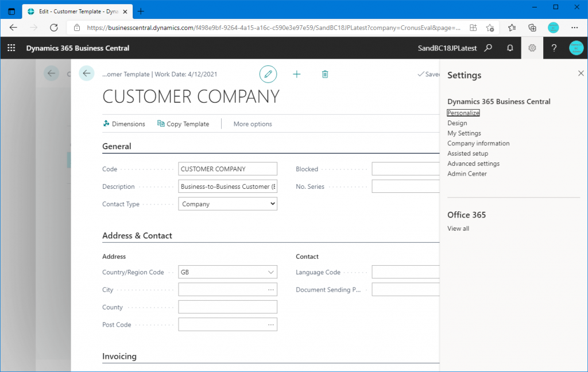Expand the Country/Region Code lookup chevron
588x372 pixels.
(x=271, y=272)
